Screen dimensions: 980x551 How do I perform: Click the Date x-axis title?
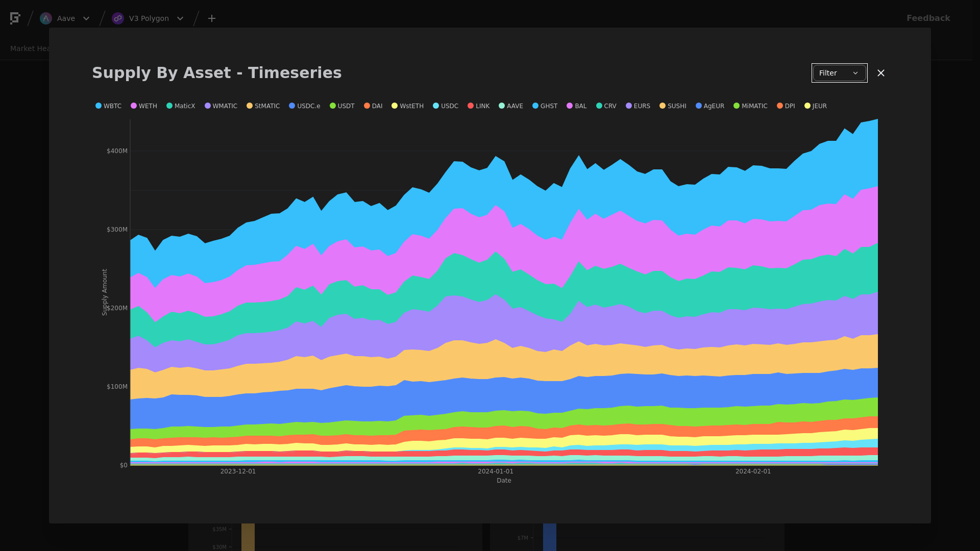pyautogui.click(x=504, y=481)
